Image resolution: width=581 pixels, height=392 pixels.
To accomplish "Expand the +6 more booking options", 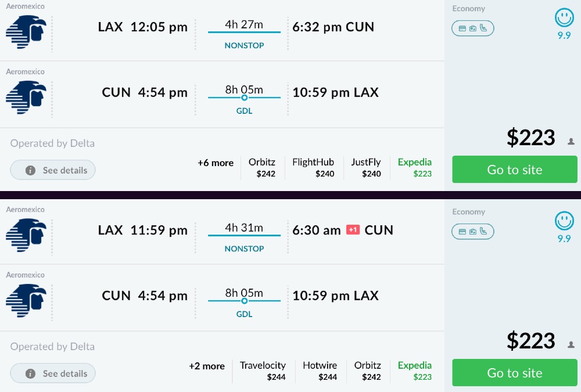I will pos(215,163).
